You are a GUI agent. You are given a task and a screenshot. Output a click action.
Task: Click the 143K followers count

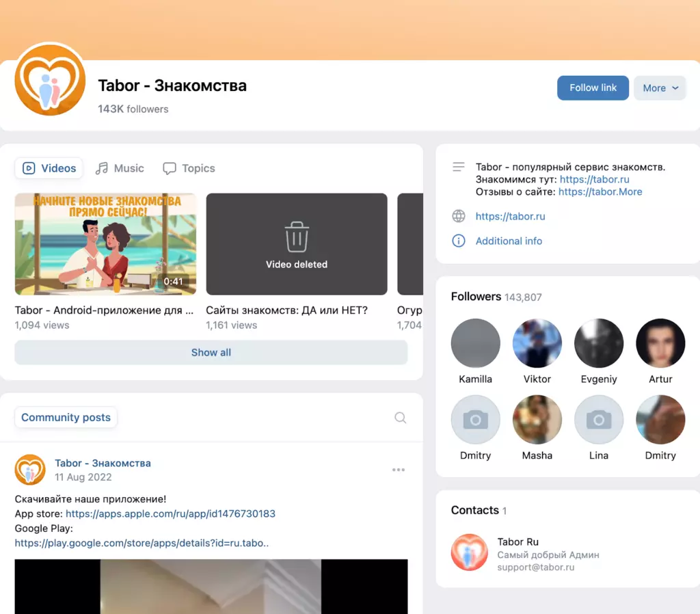[133, 109]
